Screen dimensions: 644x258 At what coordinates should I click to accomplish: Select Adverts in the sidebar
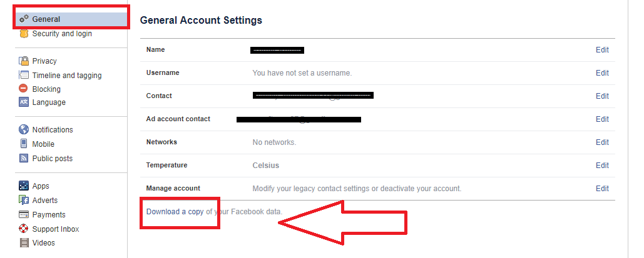[44, 201]
